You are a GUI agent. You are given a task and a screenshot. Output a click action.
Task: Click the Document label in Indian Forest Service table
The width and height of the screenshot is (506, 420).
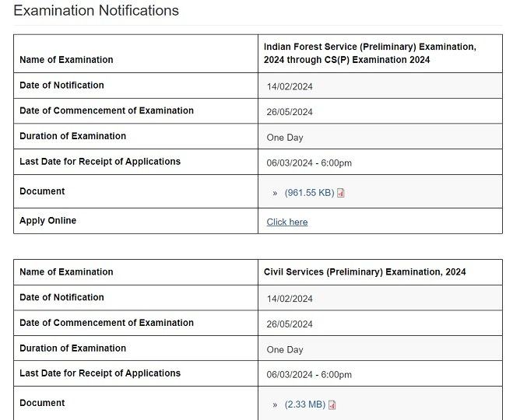tap(42, 191)
